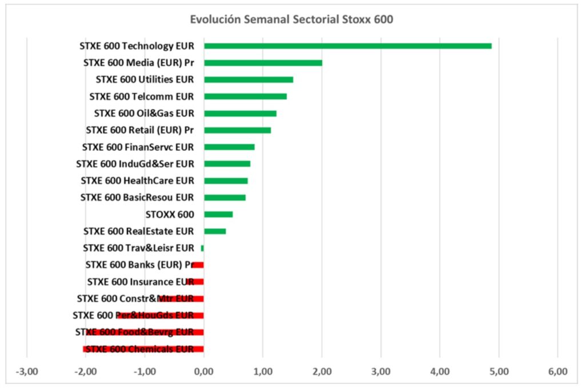Select the Utilities sector green bar
Screen dimensions: 585x392
click(249, 79)
